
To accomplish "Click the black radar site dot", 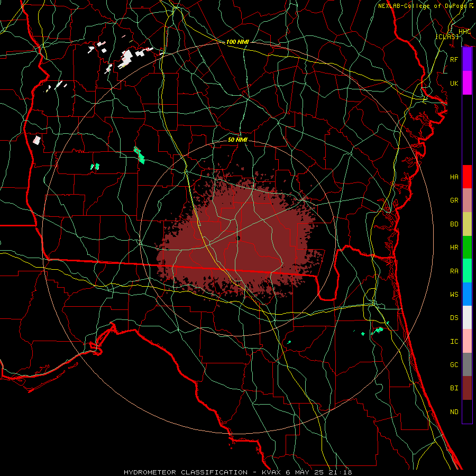I will (x=239, y=238).
